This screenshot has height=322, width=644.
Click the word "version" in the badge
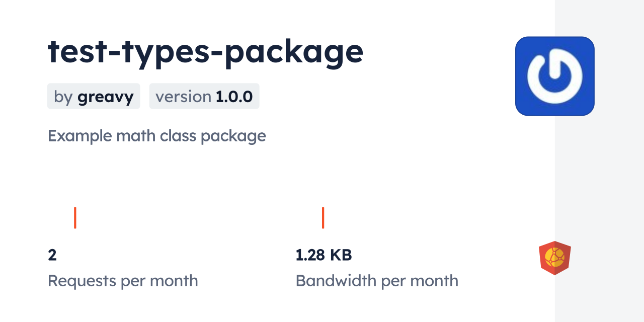click(x=183, y=96)
